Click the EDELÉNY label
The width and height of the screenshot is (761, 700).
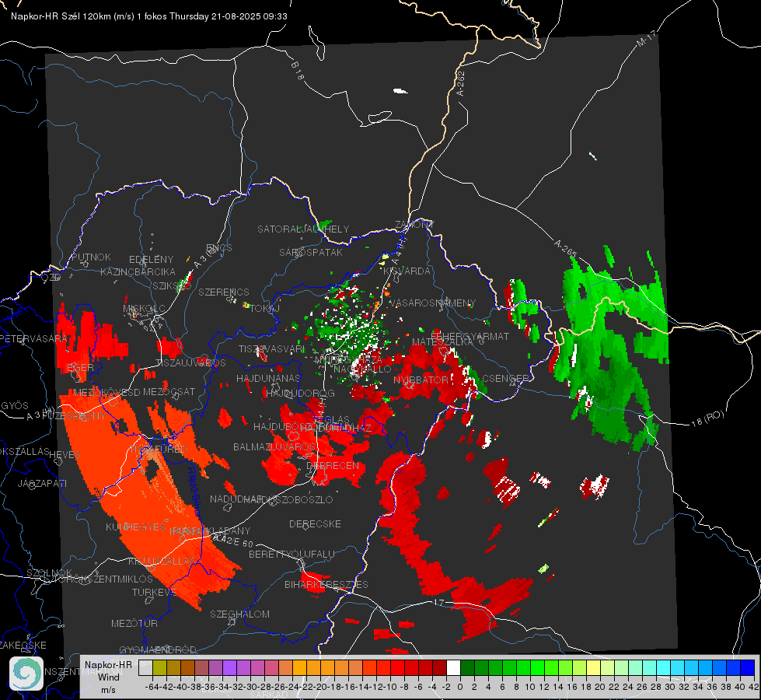coord(151,260)
